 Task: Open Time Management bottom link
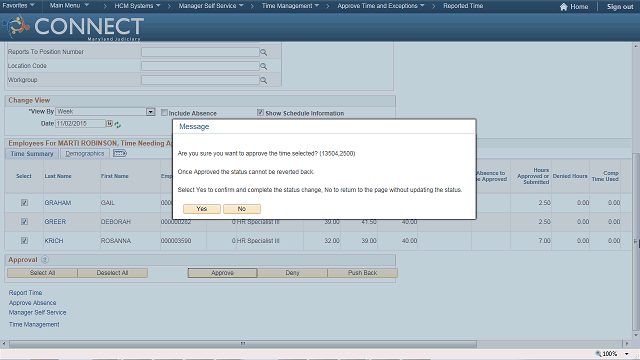pos(34,324)
